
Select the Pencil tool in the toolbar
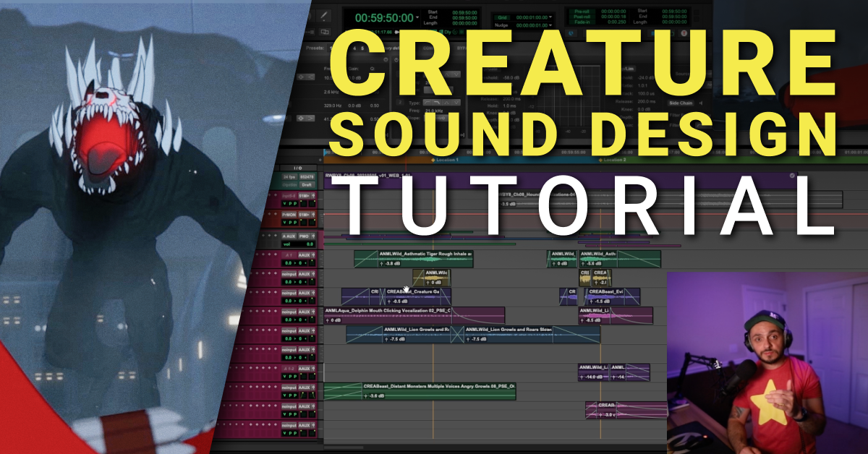point(323,14)
